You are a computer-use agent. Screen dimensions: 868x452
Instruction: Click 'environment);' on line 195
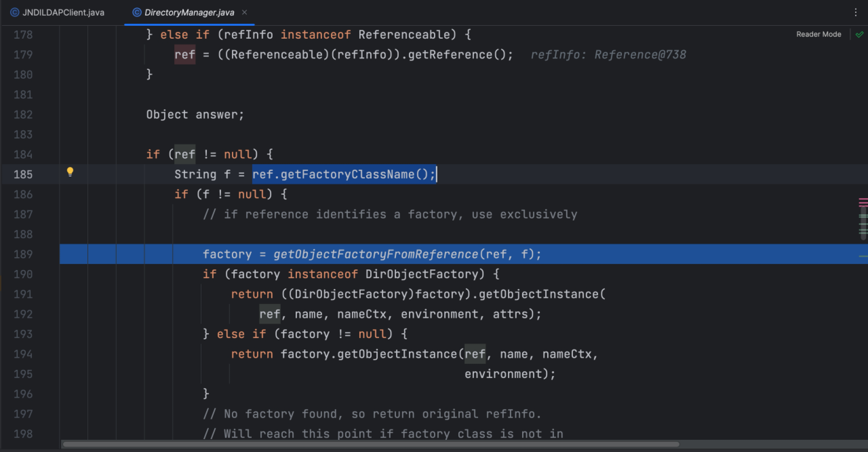click(510, 374)
